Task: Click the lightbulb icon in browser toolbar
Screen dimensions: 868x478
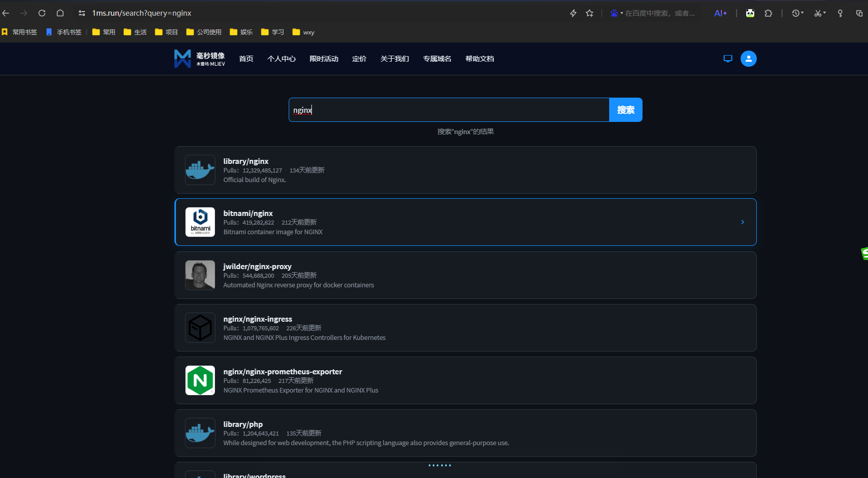Action: point(840,13)
